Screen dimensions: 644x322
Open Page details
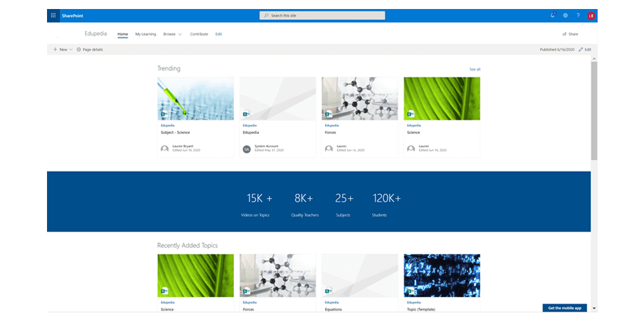click(x=90, y=50)
